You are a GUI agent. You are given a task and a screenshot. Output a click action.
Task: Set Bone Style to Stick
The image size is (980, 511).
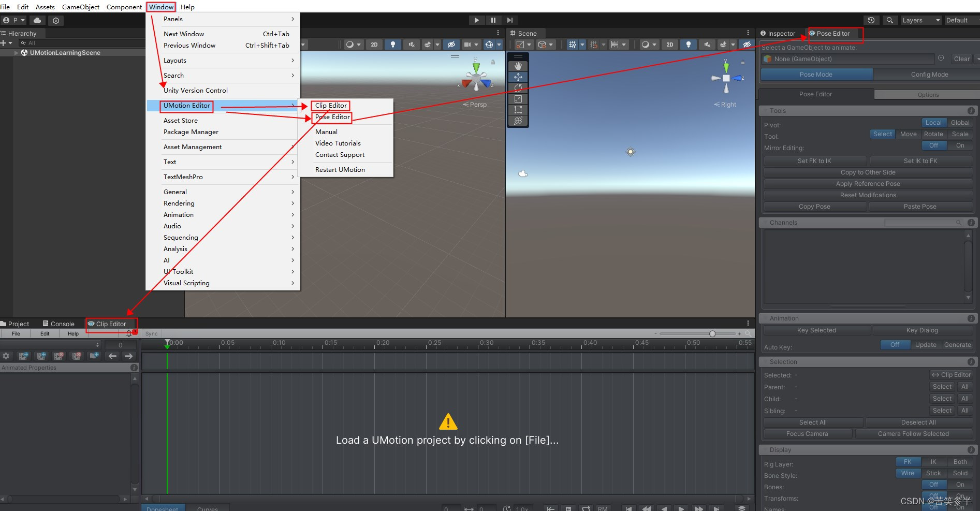click(933, 473)
